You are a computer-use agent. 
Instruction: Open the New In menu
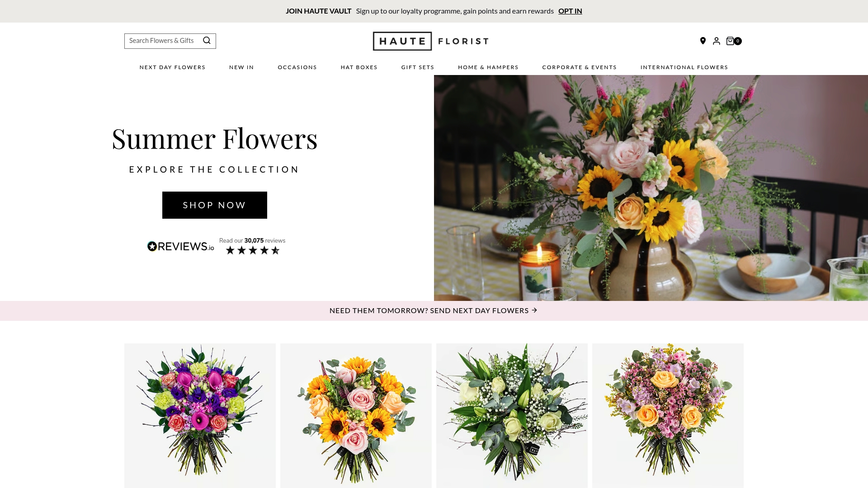point(241,67)
